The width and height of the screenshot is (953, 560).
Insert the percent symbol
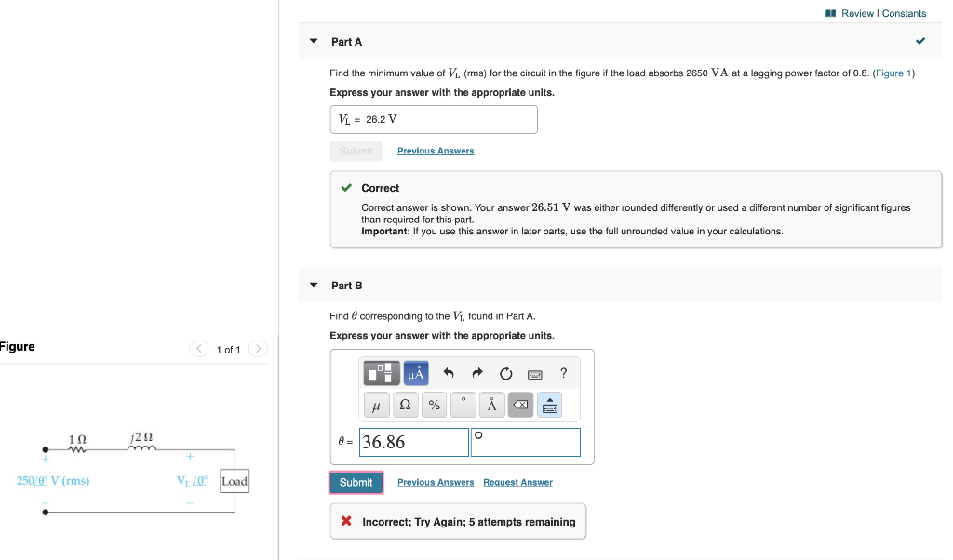[434, 406]
